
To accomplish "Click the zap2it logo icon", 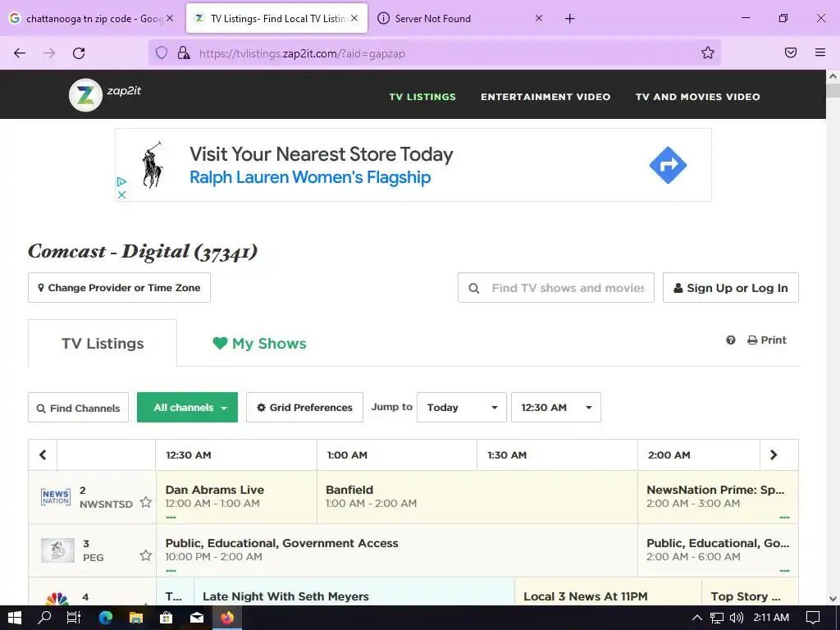I will pyautogui.click(x=85, y=95).
